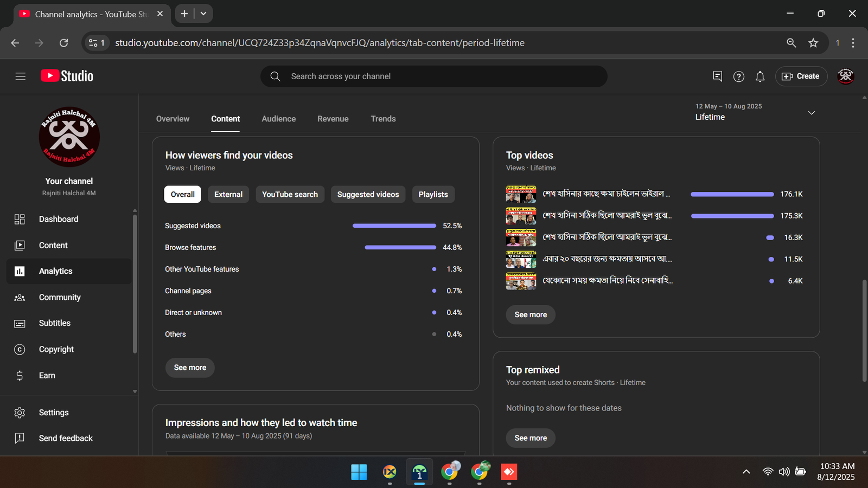The image size is (868, 488).
Task: Open the account avatar menu
Action: pyautogui.click(x=846, y=76)
